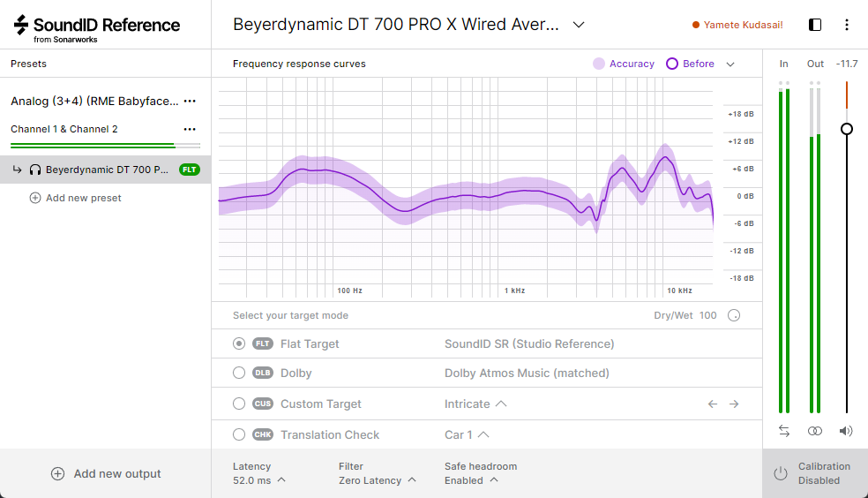Open the three-dot main menu
Image resolution: width=868 pixels, height=498 pixels.
pos(847,25)
